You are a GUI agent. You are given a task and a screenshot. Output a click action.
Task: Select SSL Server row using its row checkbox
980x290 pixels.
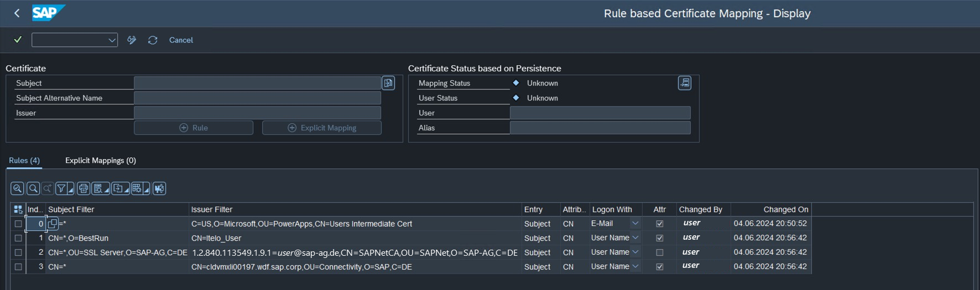click(18, 252)
